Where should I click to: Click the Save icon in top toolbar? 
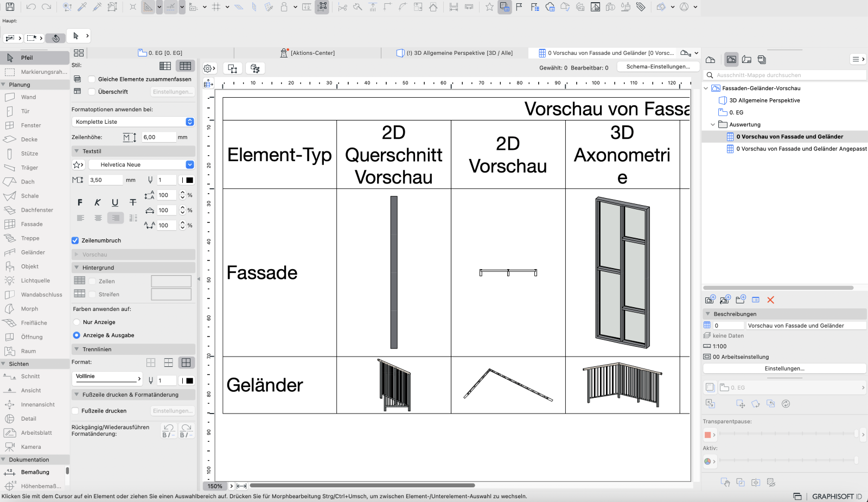10,7
